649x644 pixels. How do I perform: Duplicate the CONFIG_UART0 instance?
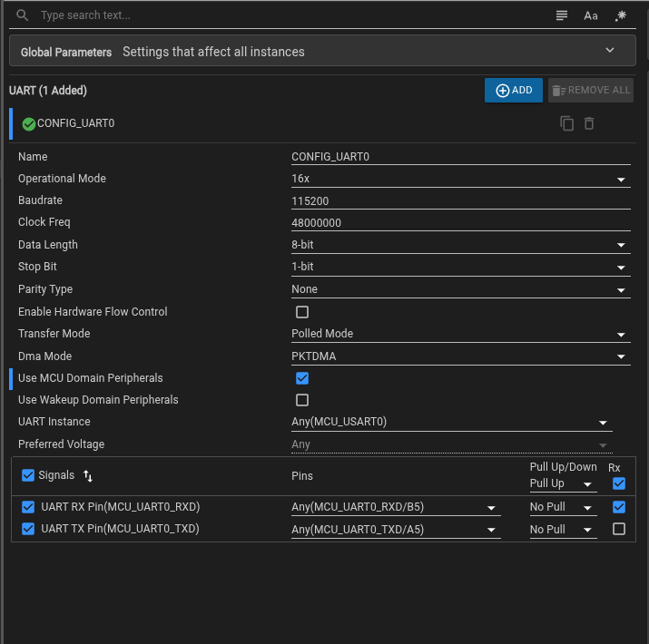tap(566, 123)
